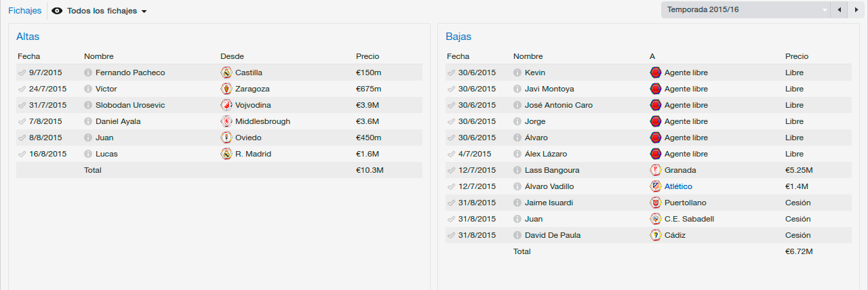Go to the previous season arrow

click(x=840, y=9)
